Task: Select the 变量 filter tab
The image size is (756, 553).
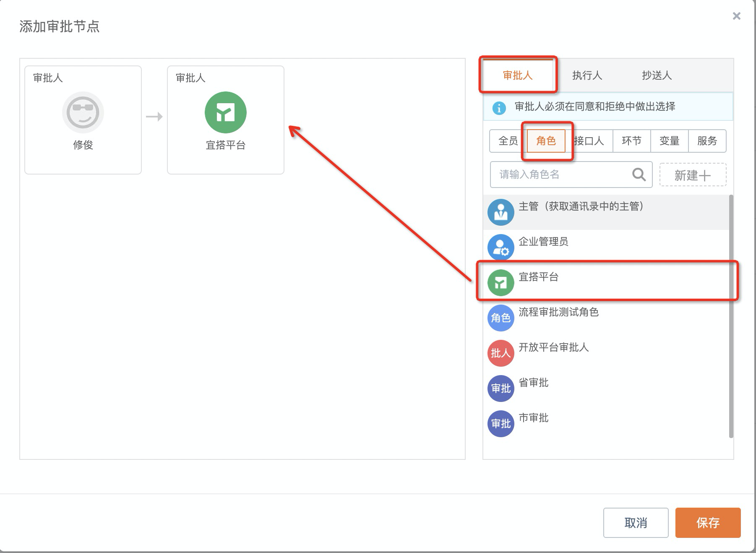Action: (670, 141)
